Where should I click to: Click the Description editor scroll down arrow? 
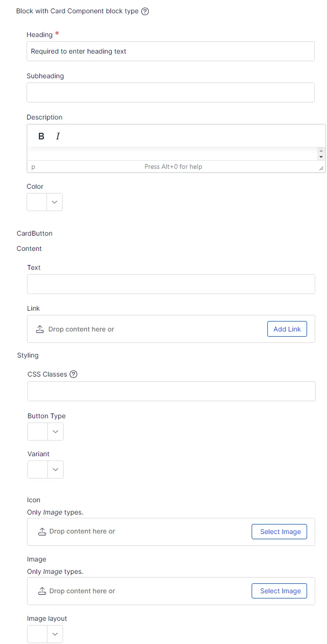click(x=321, y=157)
